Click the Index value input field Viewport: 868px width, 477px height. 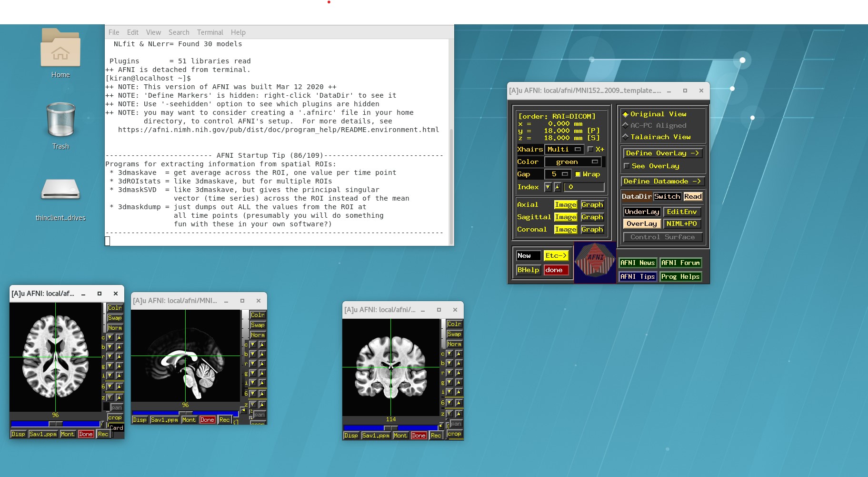[584, 187]
